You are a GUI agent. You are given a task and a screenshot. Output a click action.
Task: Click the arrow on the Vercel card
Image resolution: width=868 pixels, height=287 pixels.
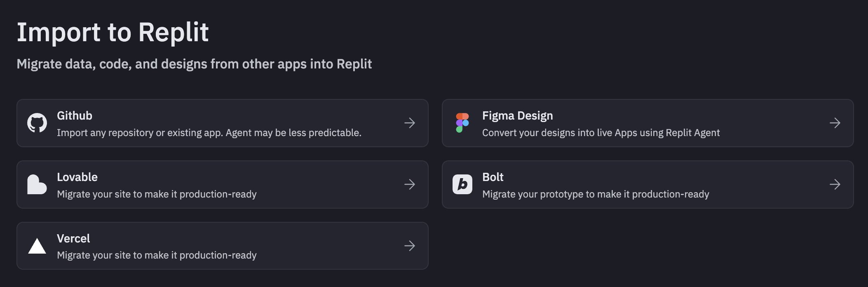pyautogui.click(x=410, y=246)
